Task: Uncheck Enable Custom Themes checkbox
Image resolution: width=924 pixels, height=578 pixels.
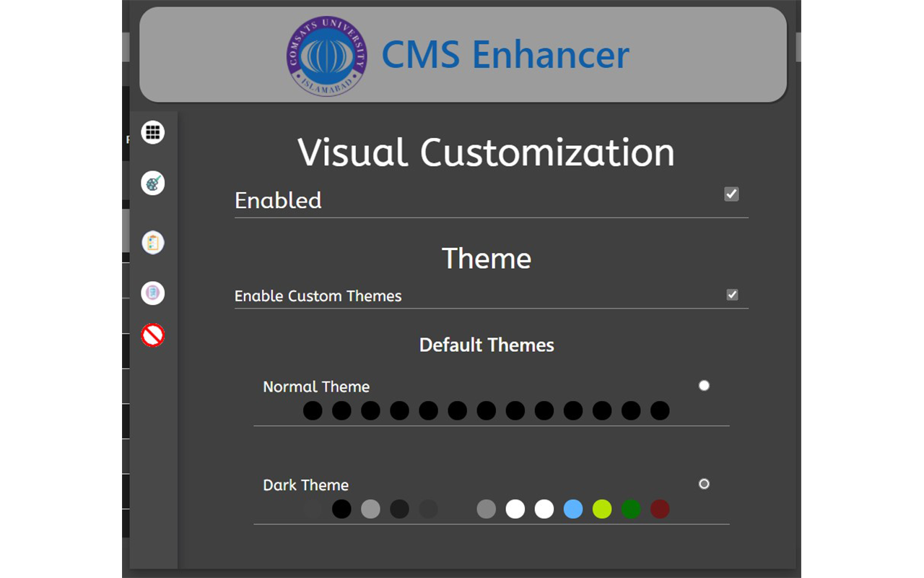Action: 732,295
